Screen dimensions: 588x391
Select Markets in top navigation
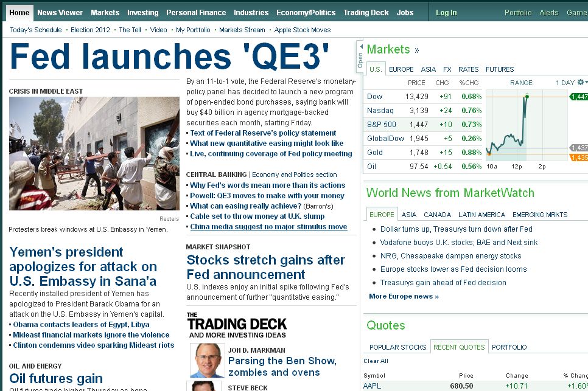(105, 12)
